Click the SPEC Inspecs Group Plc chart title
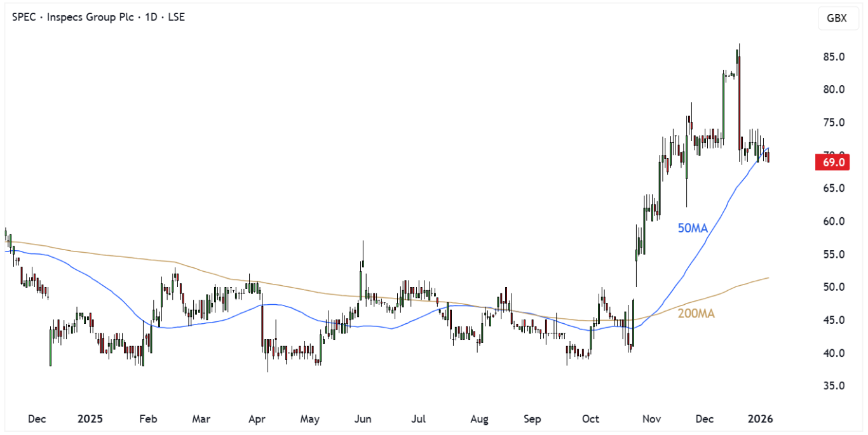 pyautogui.click(x=98, y=17)
